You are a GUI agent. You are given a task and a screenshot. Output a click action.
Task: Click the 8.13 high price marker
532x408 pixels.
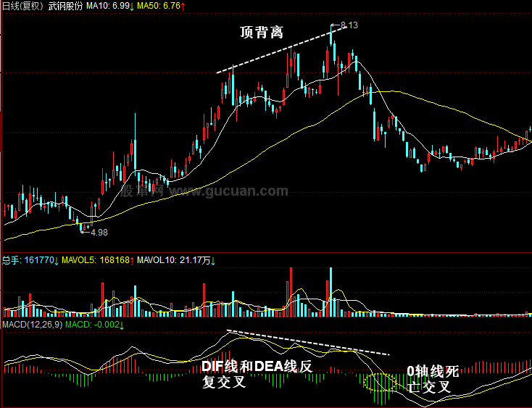click(349, 25)
